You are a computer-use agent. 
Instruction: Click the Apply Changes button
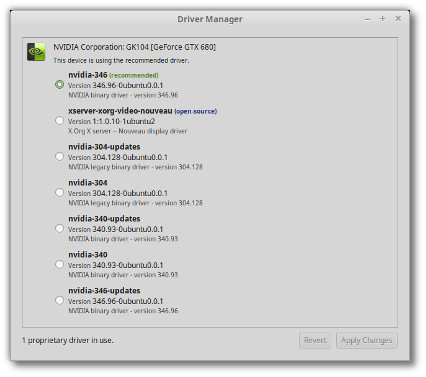(367, 340)
